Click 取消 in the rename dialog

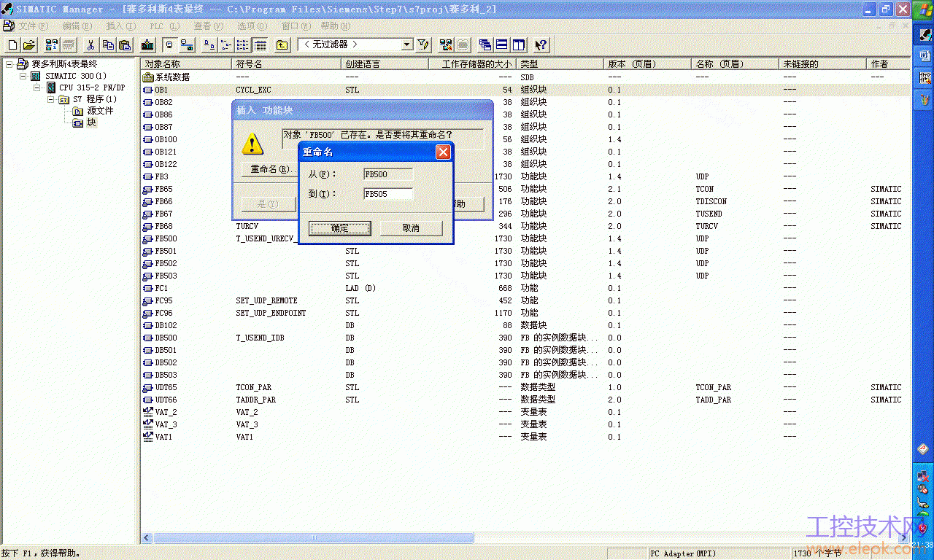(x=411, y=228)
